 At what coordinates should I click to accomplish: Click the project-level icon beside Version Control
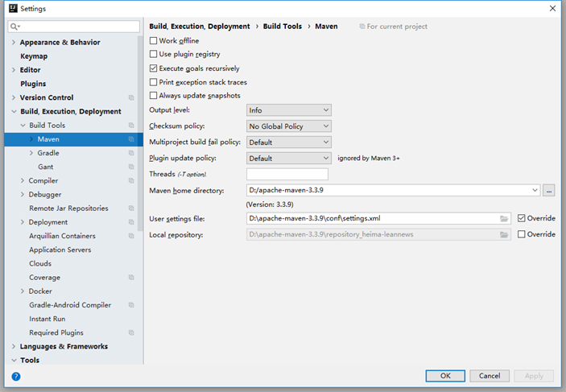click(x=131, y=98)
